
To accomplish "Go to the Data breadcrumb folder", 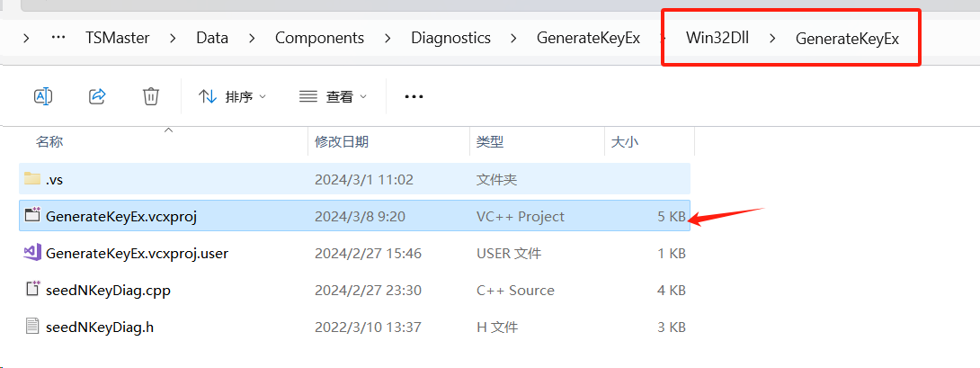I will (212, 38).
